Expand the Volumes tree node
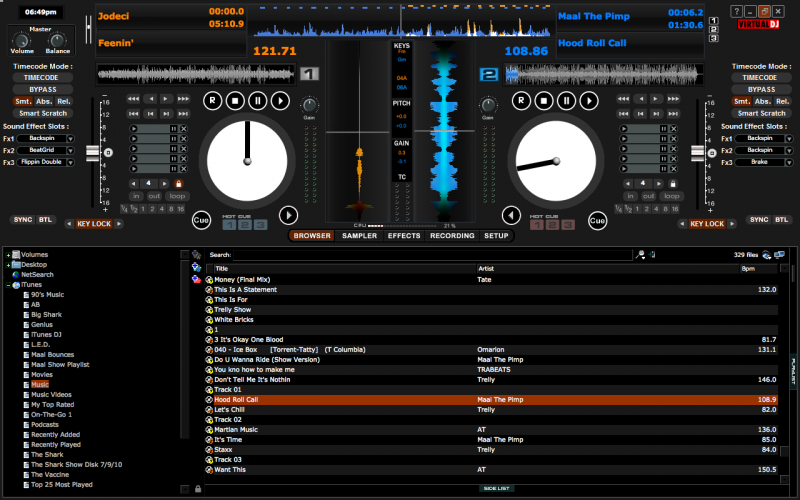The height and width of the screenshot is (500, 800). (x=8, y=255)
